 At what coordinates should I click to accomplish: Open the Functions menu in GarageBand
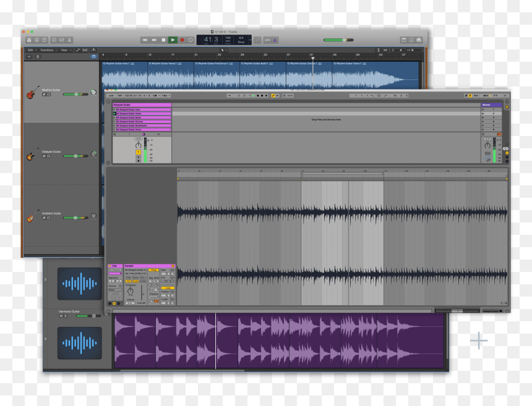(x=48, y=50)
